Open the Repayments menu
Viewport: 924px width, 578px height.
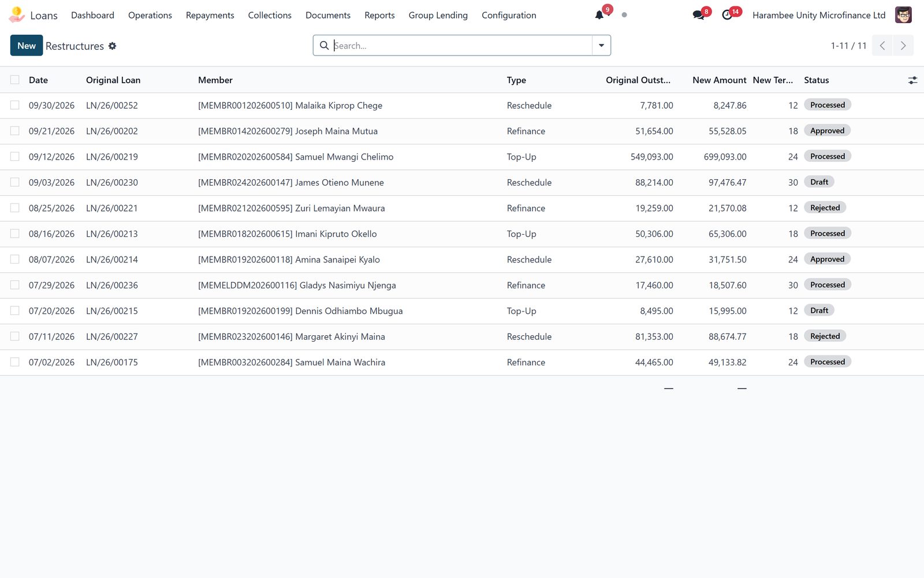[210, 15]
